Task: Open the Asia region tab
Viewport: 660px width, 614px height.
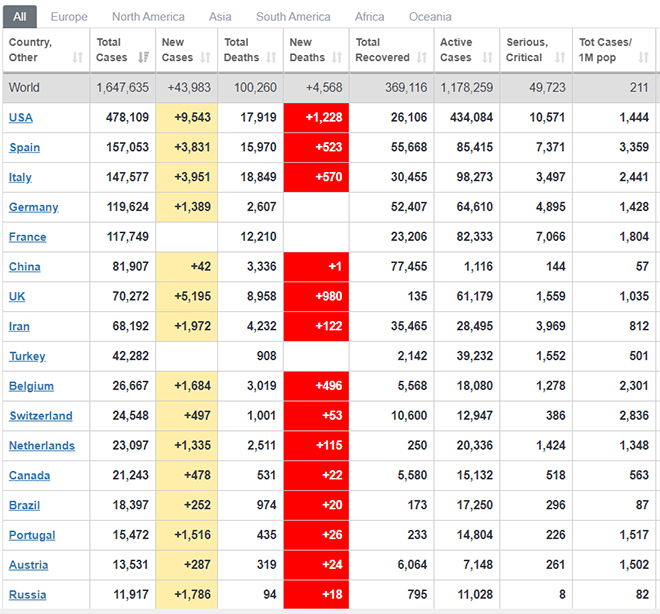Action: pos(220,17)
